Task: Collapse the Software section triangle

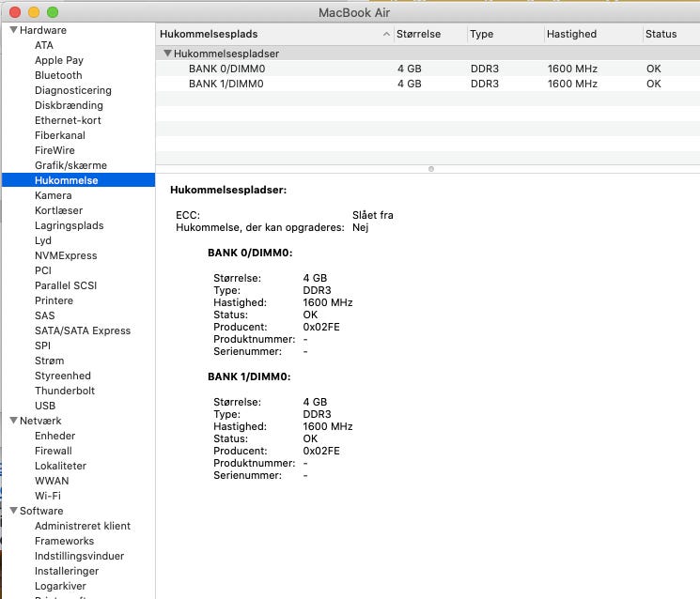Action: click(13, 511)
